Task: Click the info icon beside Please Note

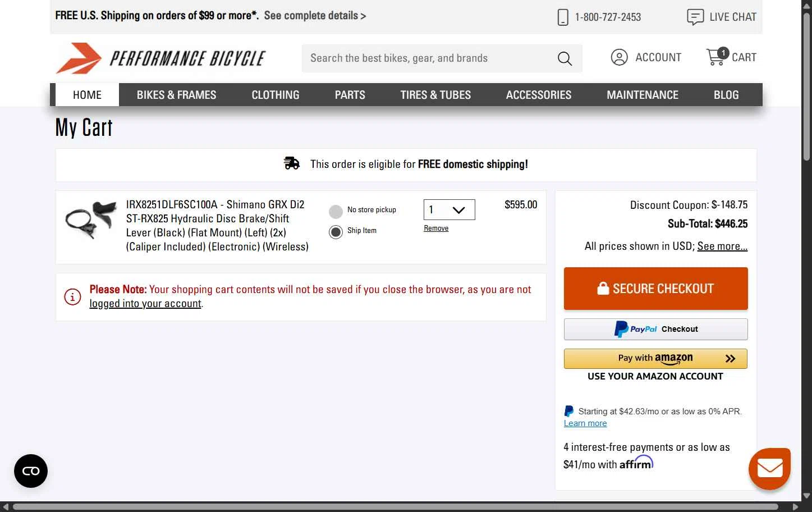Action: pos(72,296)
